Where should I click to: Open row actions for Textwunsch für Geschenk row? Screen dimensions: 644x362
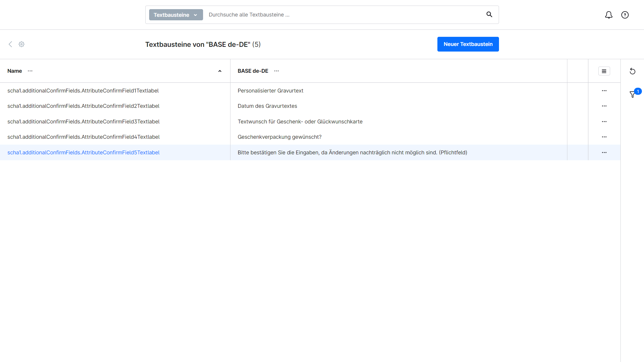604,122
